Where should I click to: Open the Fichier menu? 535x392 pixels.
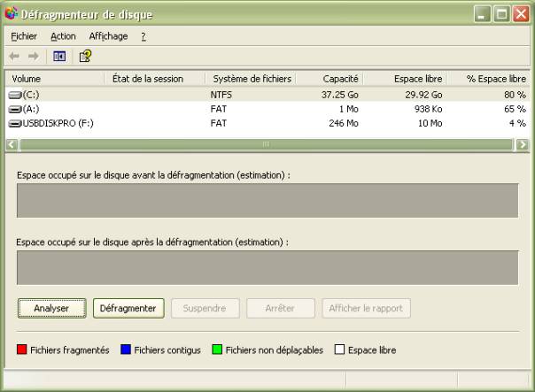point(24,36)
